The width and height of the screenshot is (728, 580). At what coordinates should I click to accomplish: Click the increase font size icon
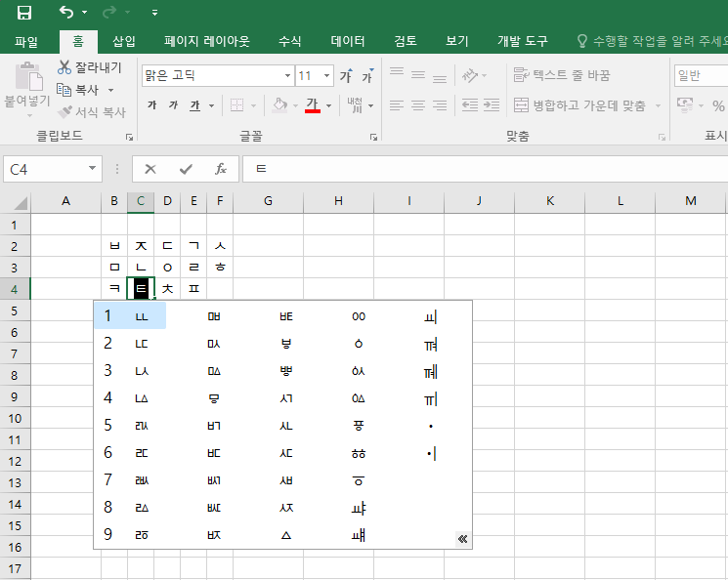[346, 76]
